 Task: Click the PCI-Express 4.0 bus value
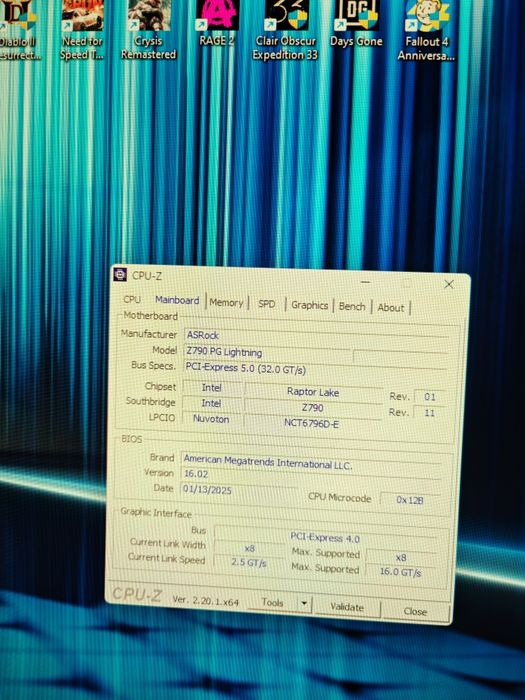click(325, 538)
